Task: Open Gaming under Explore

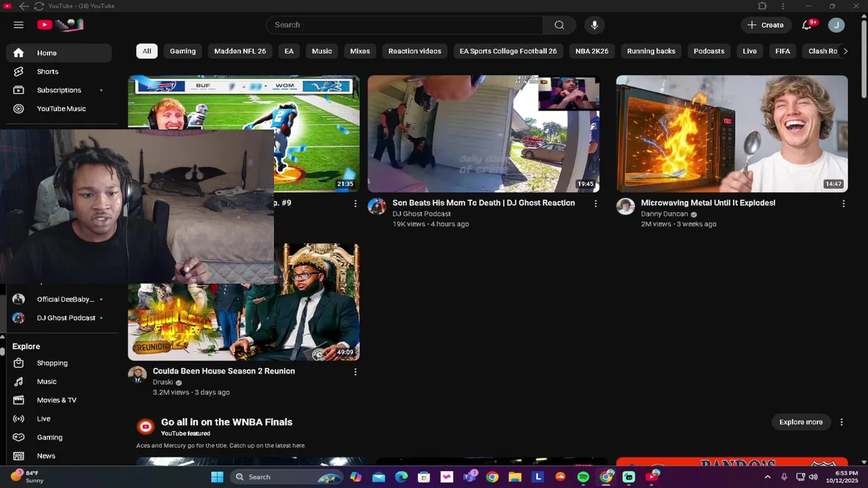Action: pyautogui.click(x=59, y=437)
